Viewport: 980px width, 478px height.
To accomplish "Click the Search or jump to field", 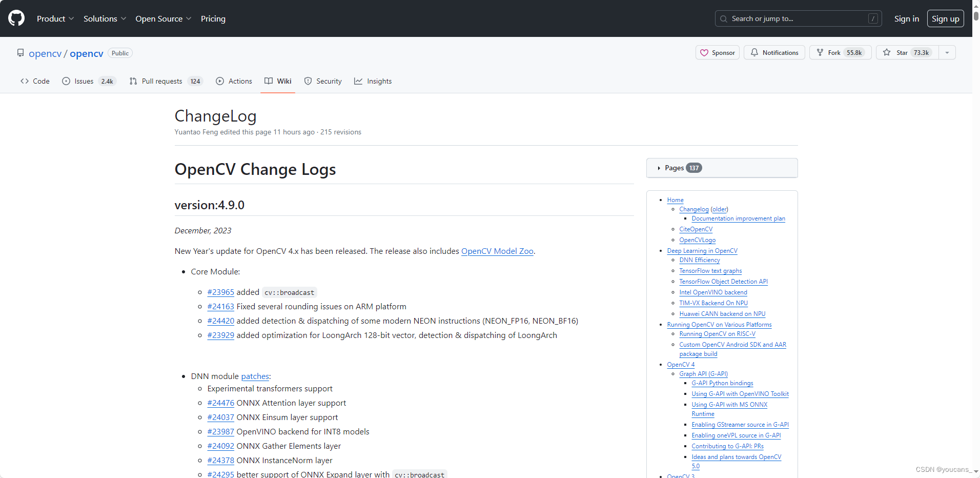I will [799, 18].
